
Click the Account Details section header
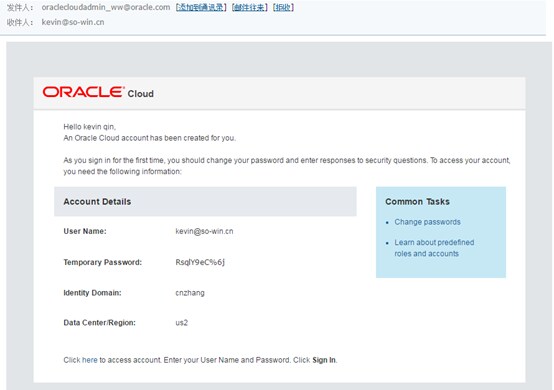tap(205, 201)
